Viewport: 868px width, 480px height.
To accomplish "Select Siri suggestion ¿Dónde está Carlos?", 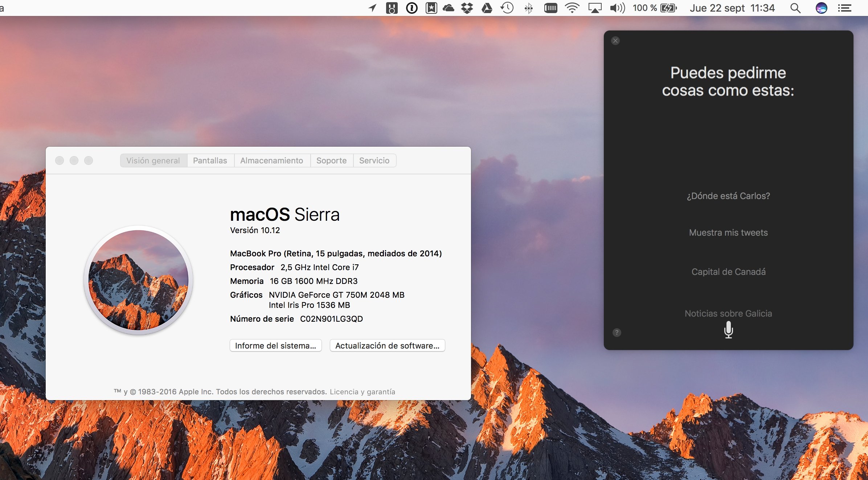I will (728, 196).
